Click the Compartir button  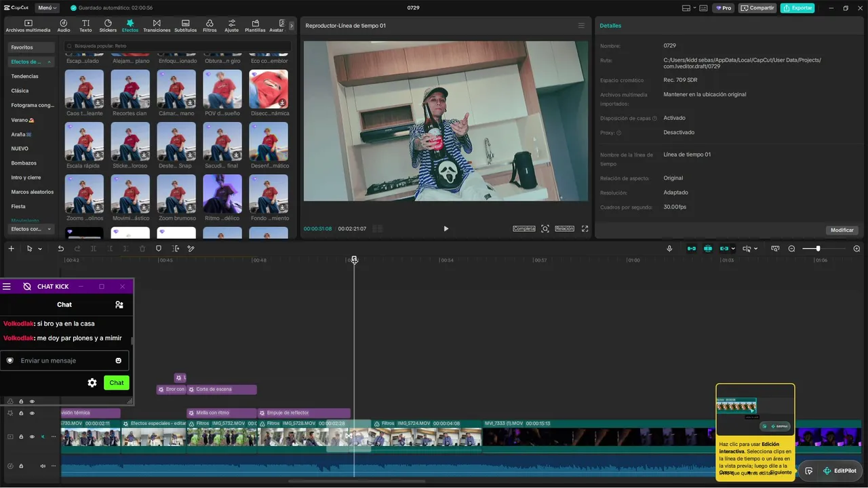click(757, 8)
